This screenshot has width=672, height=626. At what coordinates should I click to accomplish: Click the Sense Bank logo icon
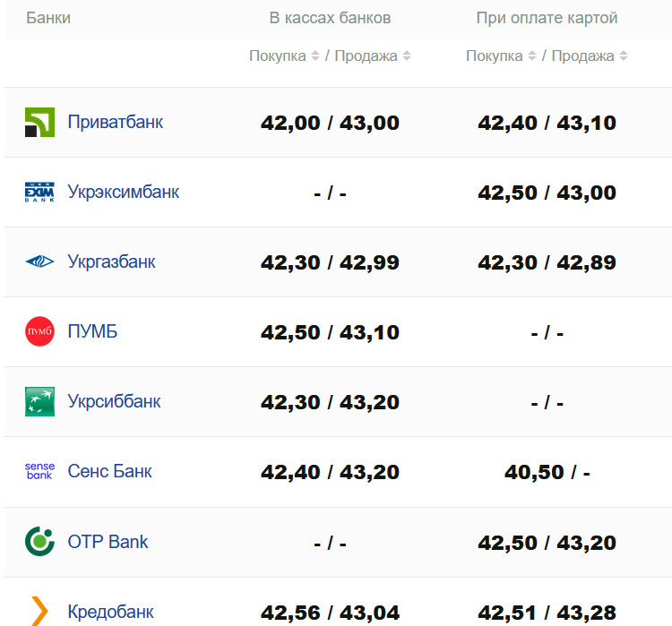click(x=39, y=471)
